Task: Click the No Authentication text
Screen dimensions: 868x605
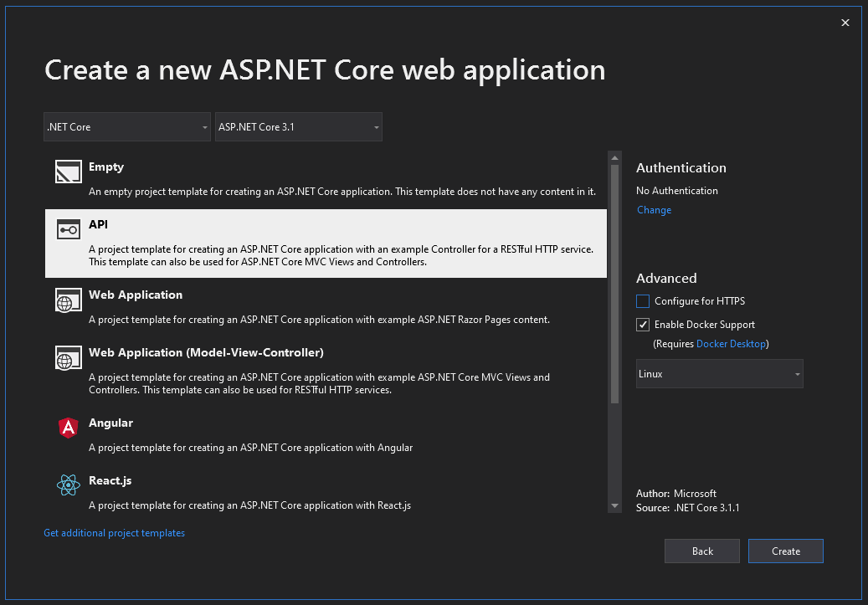Action: 677,191
